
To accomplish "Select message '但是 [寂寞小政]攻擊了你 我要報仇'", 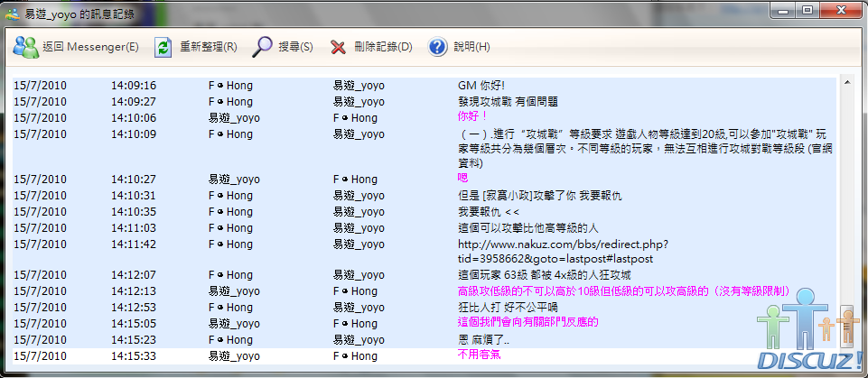I will [x=539, y=196].
